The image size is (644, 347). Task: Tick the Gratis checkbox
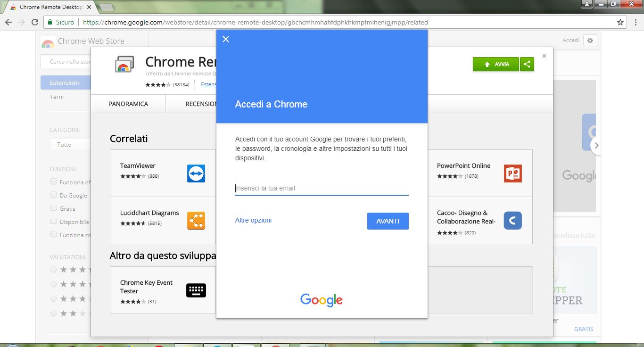click(53, 208)
